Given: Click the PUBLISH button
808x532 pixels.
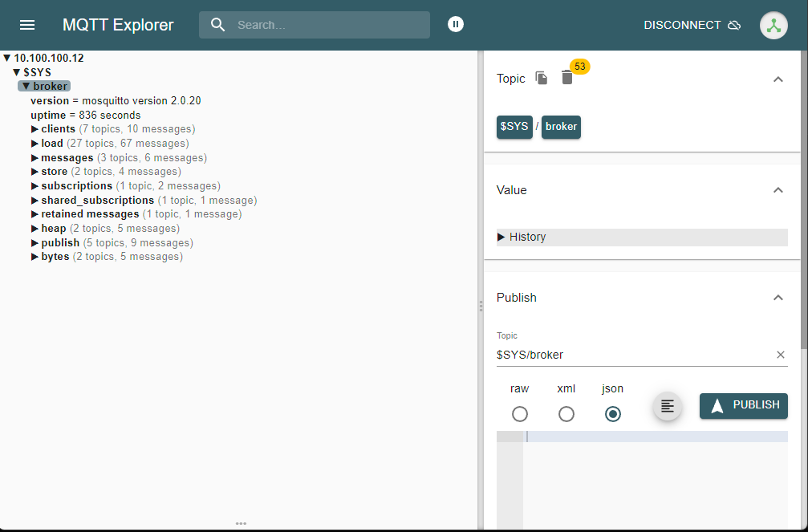Looking at the screenshot, I should [x=743, y=406].
